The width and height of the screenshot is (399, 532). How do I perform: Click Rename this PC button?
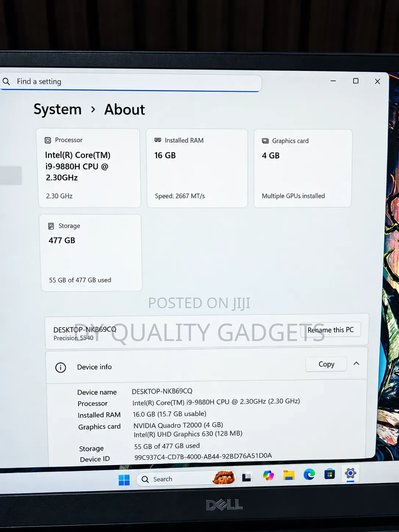tap(330, 330)
